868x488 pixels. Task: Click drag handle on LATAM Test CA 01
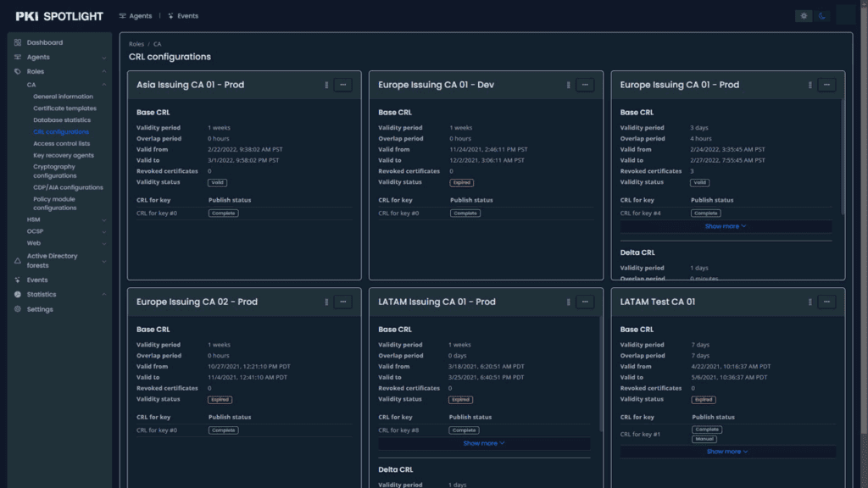coord(810,302)
